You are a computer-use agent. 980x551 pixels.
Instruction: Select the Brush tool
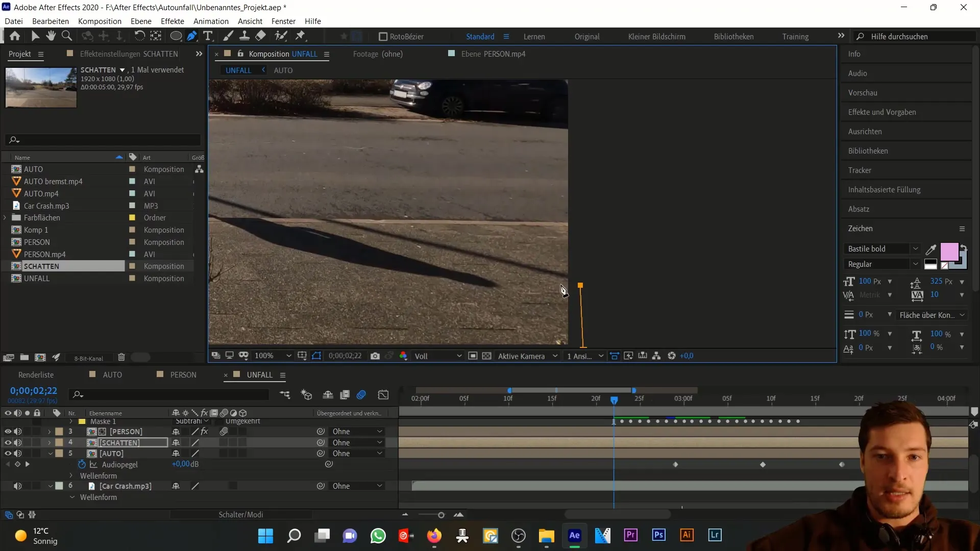point(228,36)
